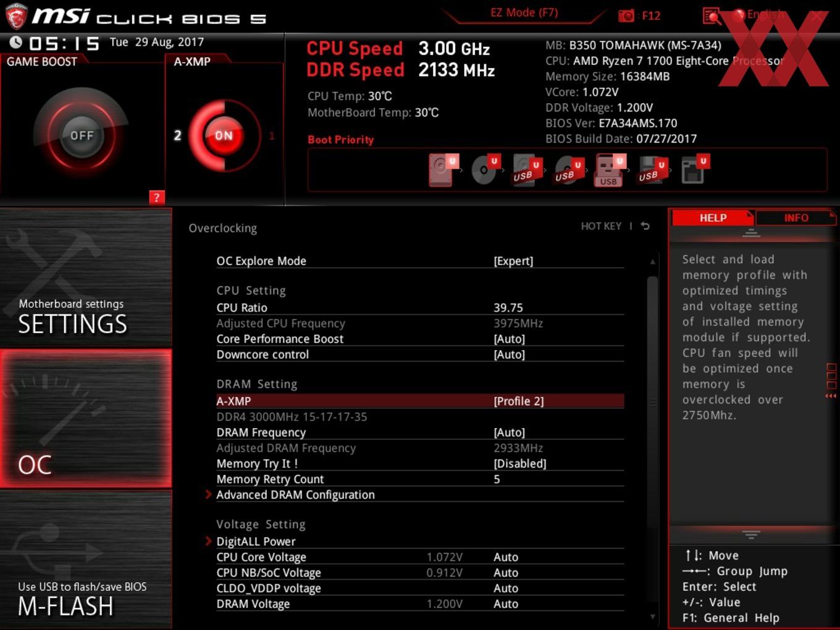Click the Boot Priority label
Viewport: 840px width, 630px height.
pos(341,140)
